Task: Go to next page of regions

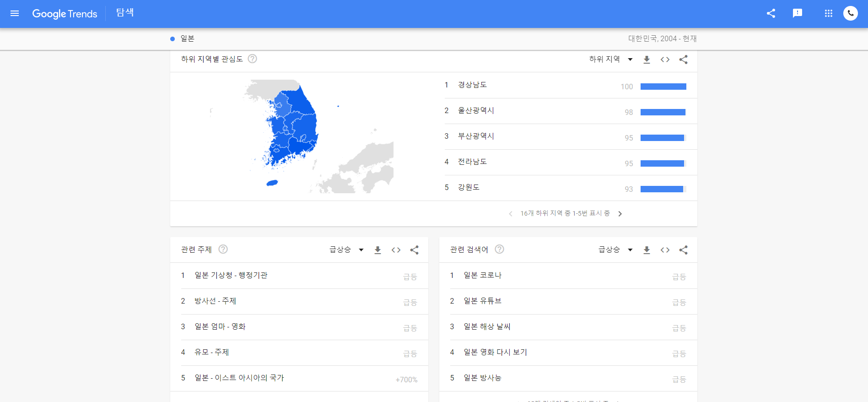Action: [620, 214]
